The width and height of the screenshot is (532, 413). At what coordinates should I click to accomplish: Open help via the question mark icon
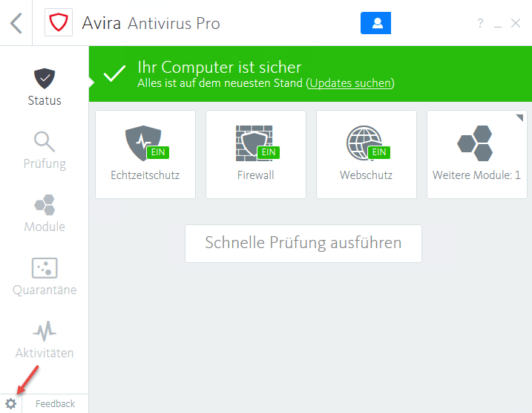(x=480, y=23)
